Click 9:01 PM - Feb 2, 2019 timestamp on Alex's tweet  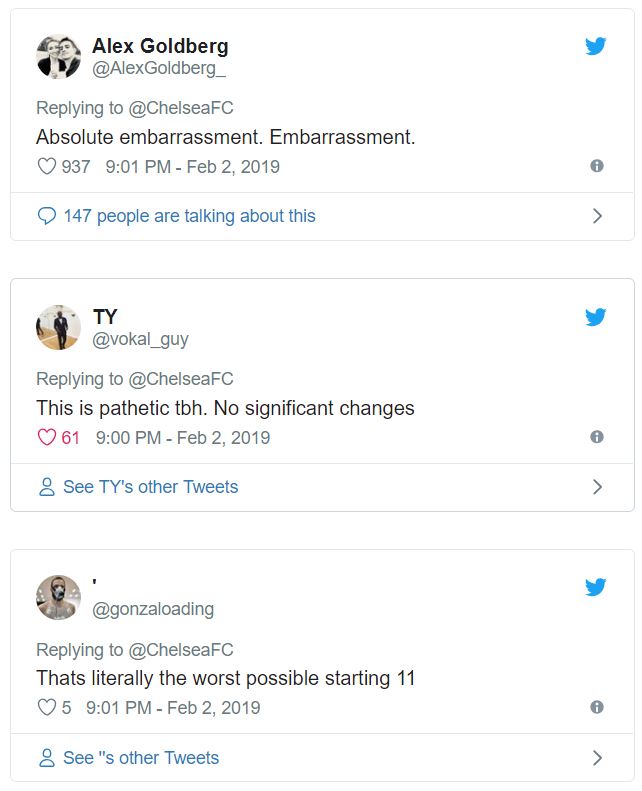click(x=192, y=167)
